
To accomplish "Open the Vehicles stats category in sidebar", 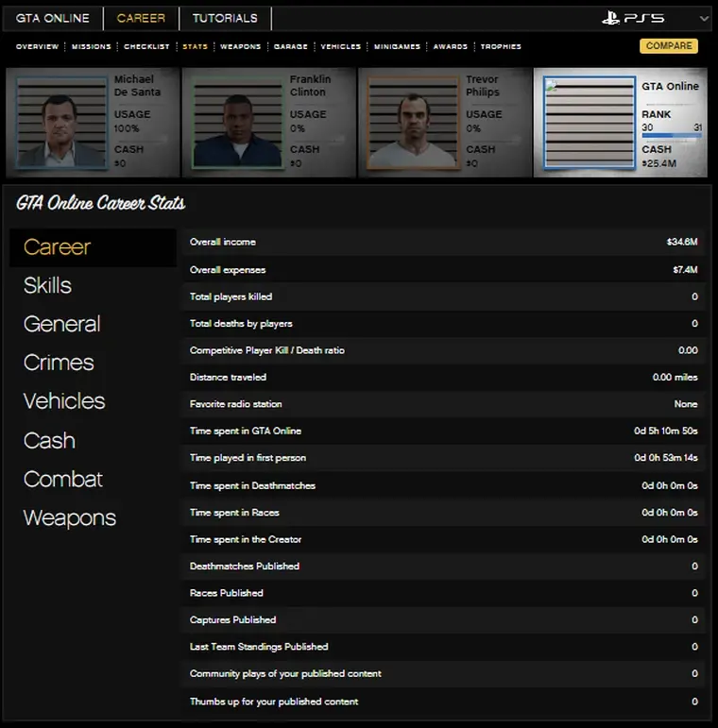I will (x=64, y=401).
